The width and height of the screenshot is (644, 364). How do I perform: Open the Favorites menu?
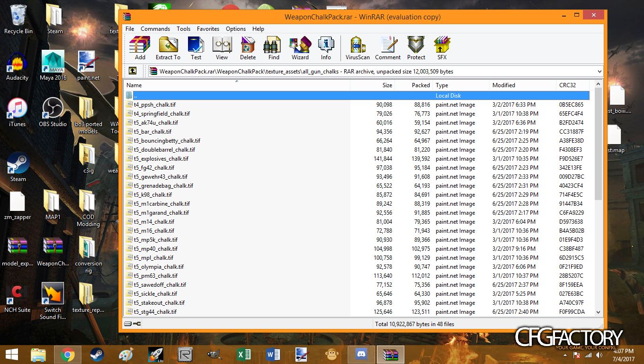click(208, 29)
